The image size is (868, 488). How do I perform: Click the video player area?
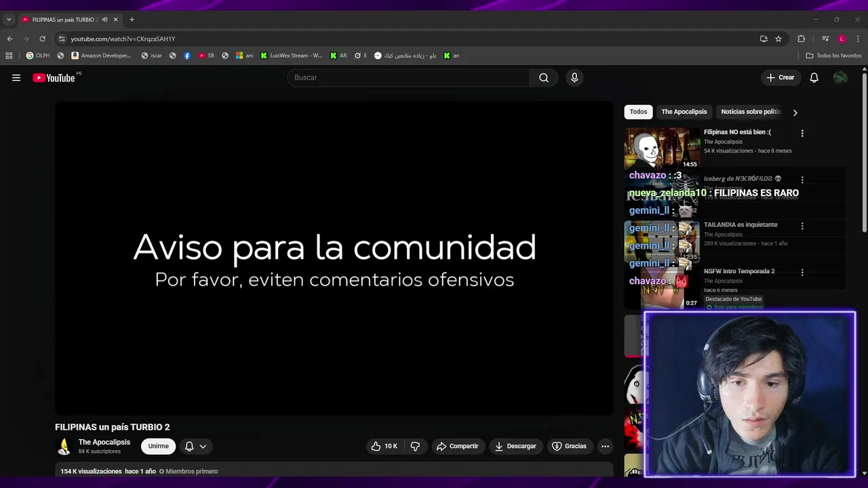pos(334,258)
